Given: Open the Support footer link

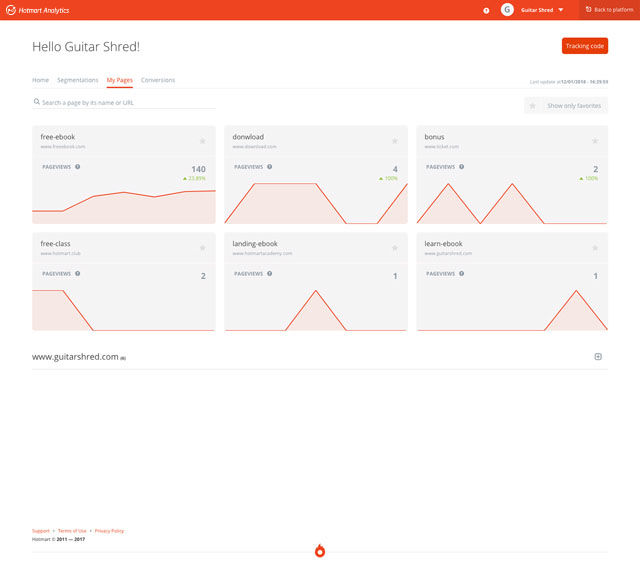Looking at the screenshot, I should point(41,531).
